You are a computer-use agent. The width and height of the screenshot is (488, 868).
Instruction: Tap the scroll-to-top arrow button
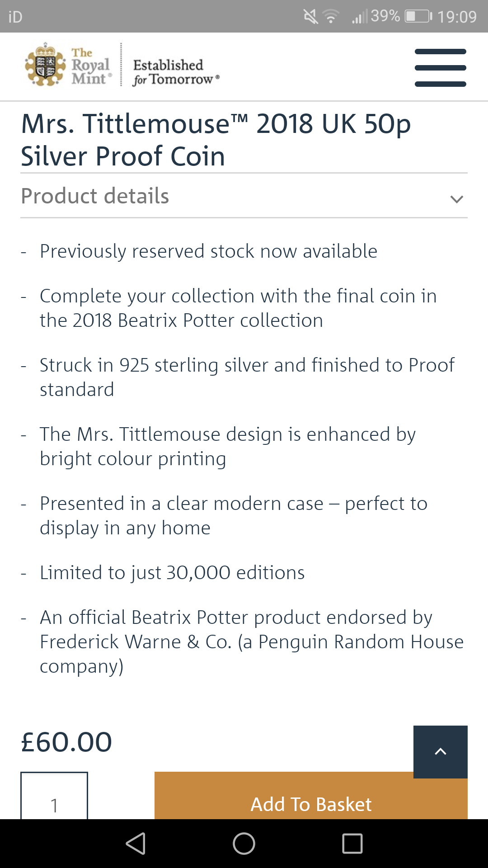click(x=441, y=752)
